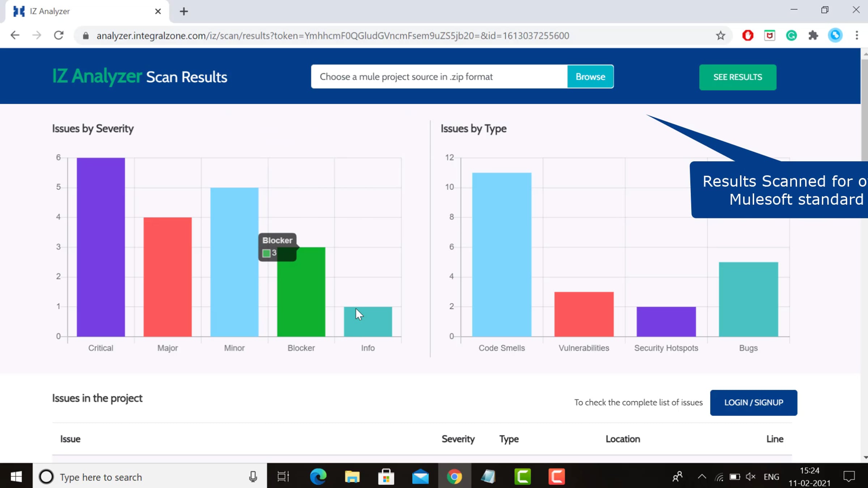The height and width of the screenshot is (488, 868).
Task: Open the Chrome profile avatar
Action: tap(835, 35)
